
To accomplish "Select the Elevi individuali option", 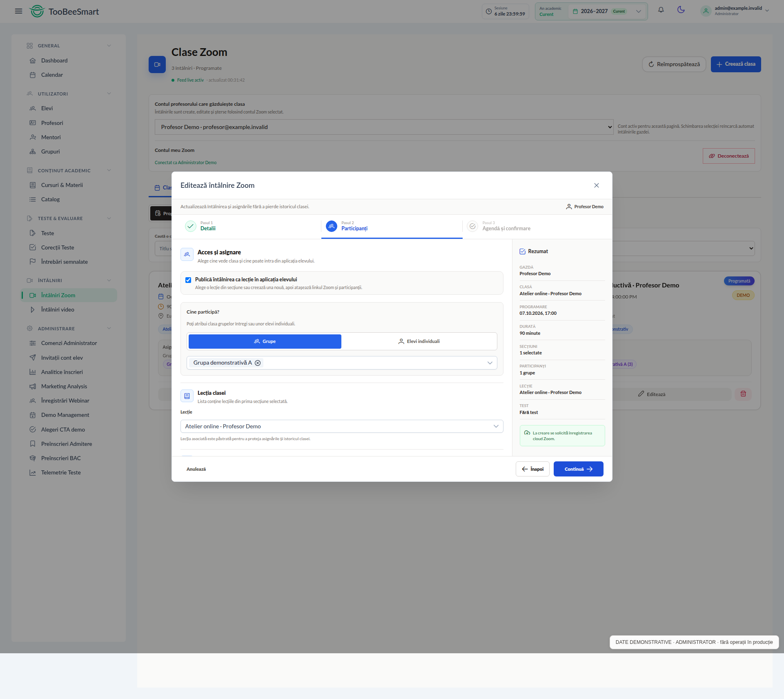I will click(419, 341).
